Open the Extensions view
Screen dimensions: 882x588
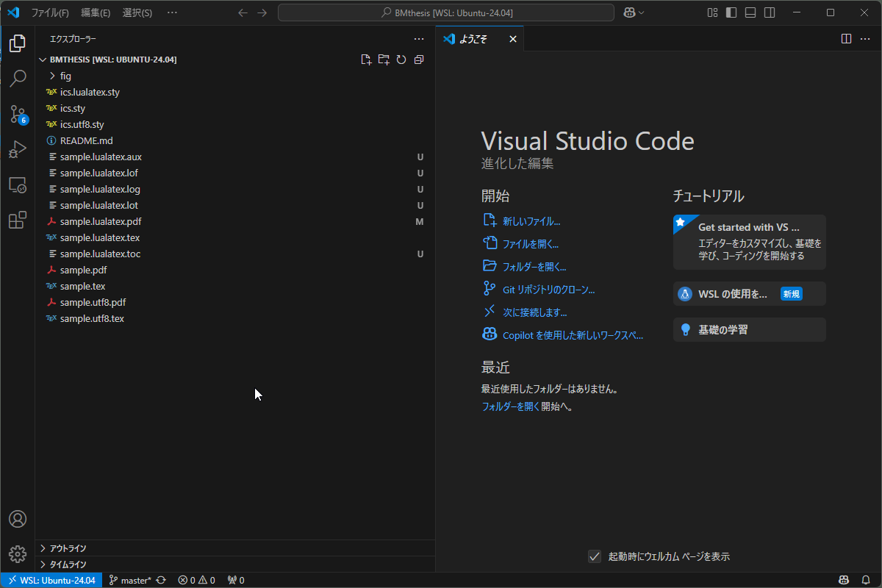[x=18, y=220]
